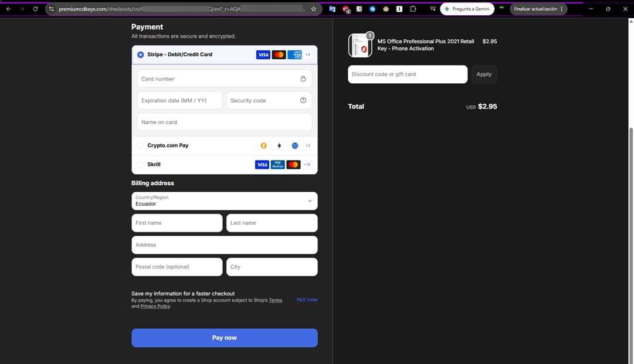The height and width of the screenshot is (364, 634).
Task: Show the +2 more crypto options
Action: (x=308, y=145)
